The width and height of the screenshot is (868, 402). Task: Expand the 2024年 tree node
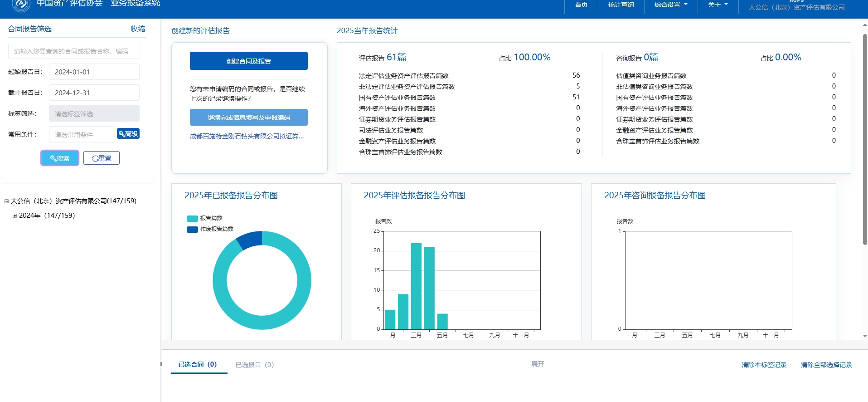pos(15,216)
